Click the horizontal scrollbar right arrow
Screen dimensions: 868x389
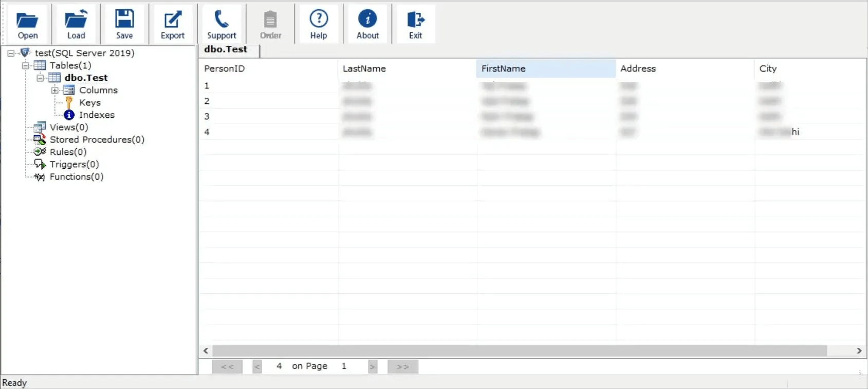tap(859, 350)
